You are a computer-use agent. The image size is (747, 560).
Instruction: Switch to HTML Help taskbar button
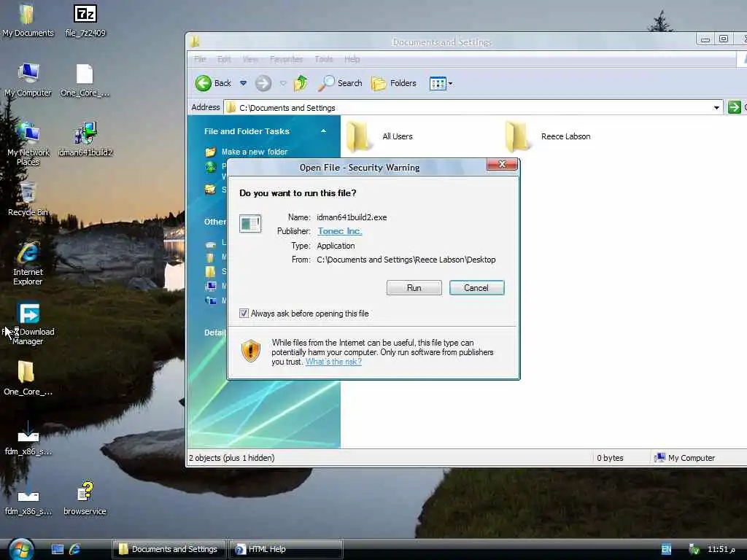pos(286,549)
